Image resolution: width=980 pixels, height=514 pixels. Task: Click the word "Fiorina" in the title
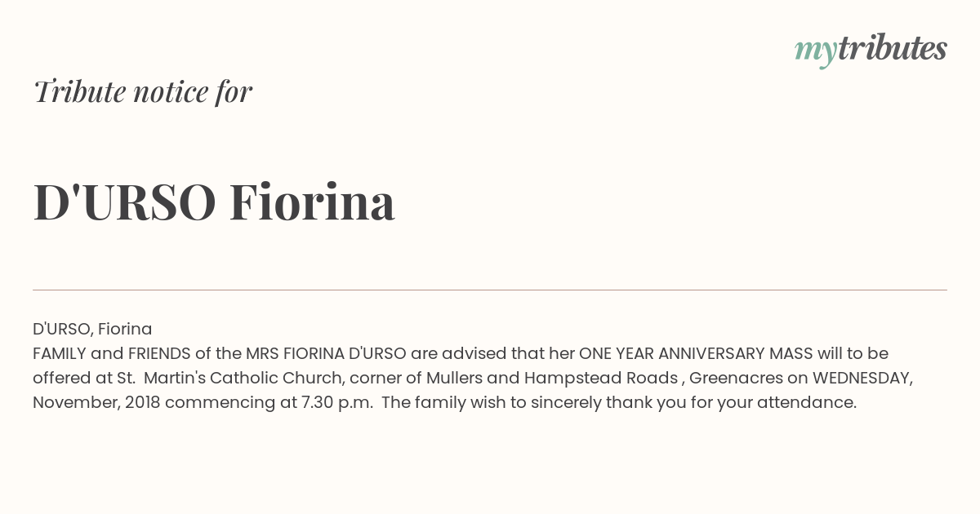point(312,202)
